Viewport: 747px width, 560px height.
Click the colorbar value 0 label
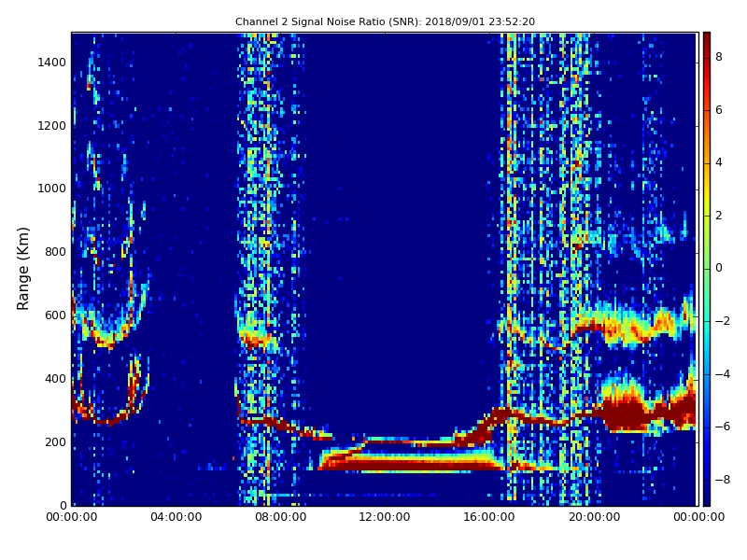719,268
